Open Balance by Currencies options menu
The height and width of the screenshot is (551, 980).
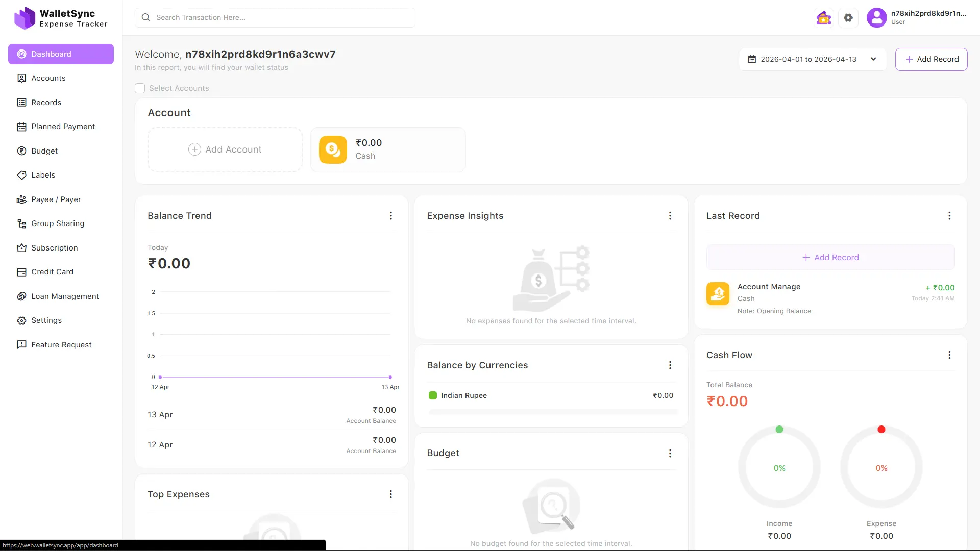[x=670, y=365]
